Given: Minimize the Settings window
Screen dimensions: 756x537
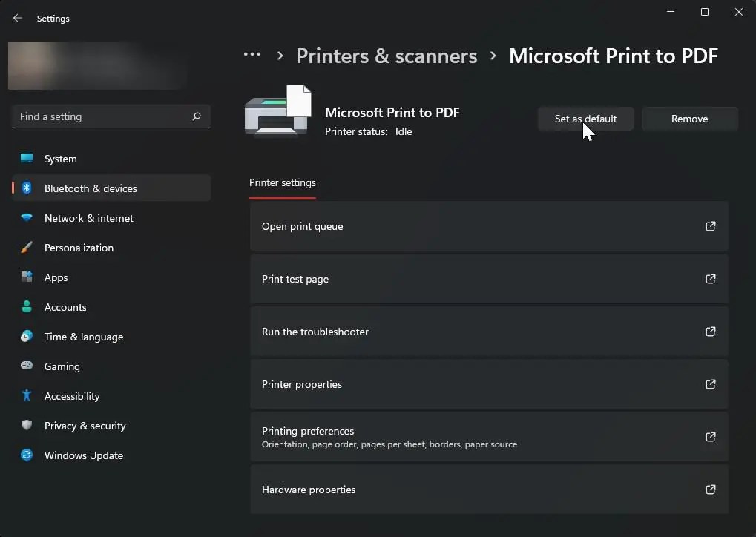Looking at the screenshot, I should coord(670,12).
